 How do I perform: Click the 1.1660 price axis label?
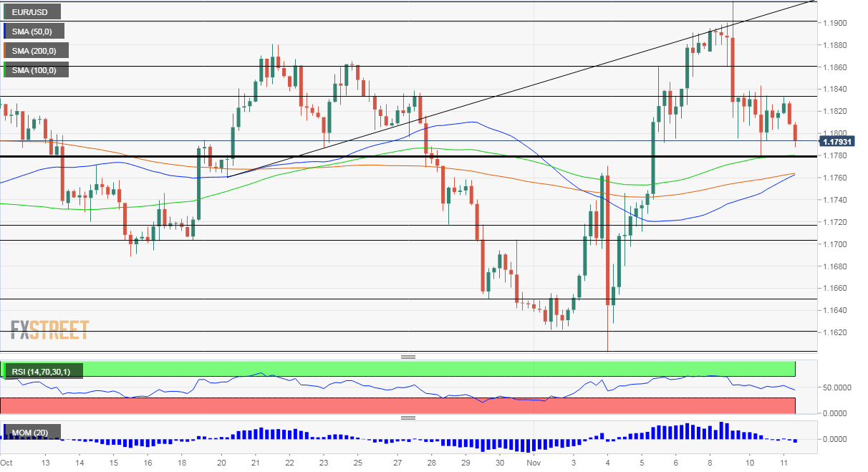click(x=835, y=288)
